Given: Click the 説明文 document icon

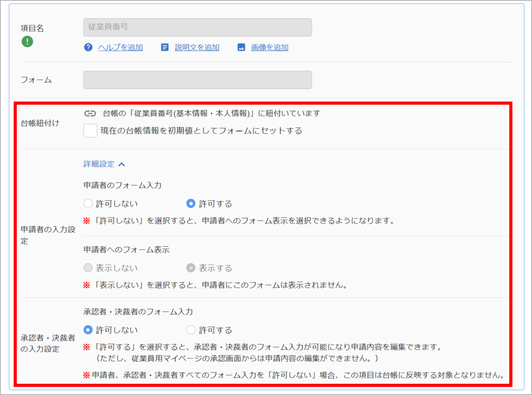Looking at the screenshot, I should [x=165, y=47].
